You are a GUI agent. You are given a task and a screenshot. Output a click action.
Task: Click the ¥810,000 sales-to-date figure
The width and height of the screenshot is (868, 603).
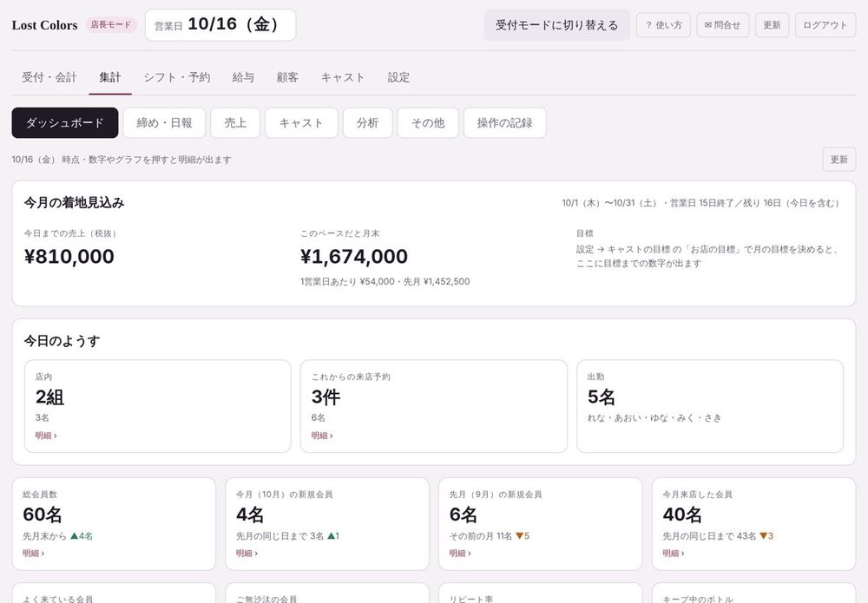tap(69, 257)
